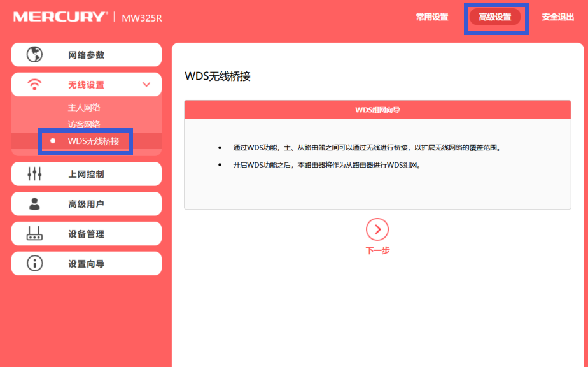Viewport: 588px width, 367px height.
Task: Click the 上网控制 sliders icon
Action: pos(35,173)
